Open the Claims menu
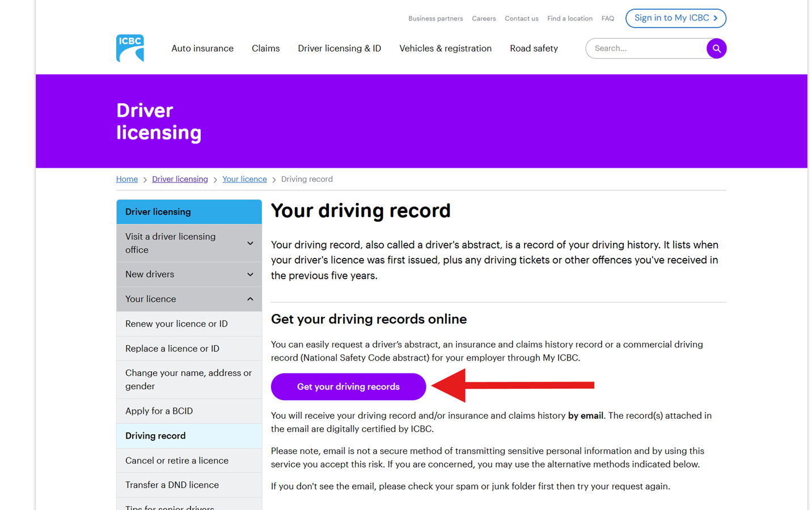Viewport: 812px width, 510px height. pyautogui.click(x=265, y=49)
